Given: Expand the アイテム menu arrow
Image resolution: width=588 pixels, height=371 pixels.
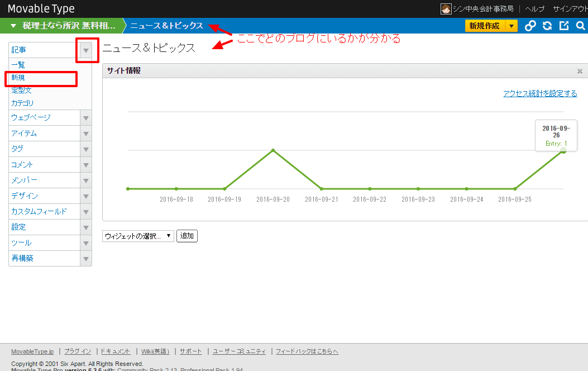Looking at the screenshot, I should point(86,134).
